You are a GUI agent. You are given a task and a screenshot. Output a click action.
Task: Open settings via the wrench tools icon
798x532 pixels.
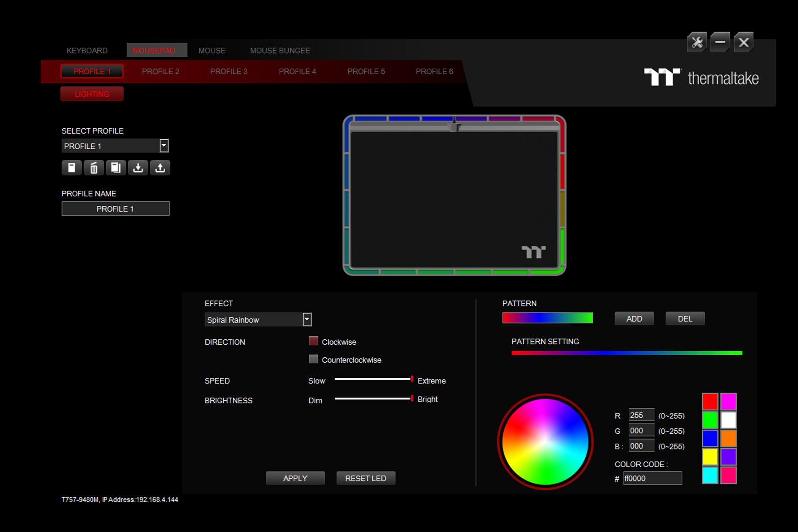point(697,43)
